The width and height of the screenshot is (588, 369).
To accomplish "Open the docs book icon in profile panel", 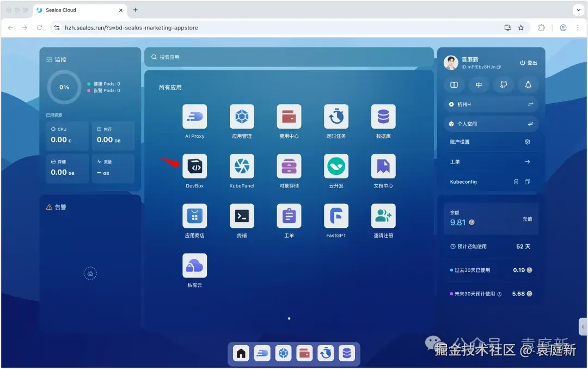I will (454, 85).
